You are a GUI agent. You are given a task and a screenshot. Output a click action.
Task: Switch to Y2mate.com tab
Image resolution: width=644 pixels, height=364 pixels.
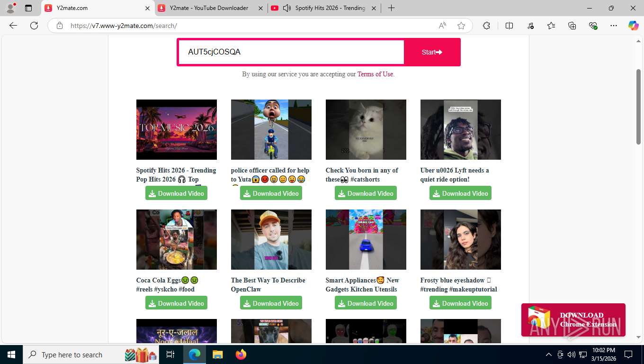[98, 8]
